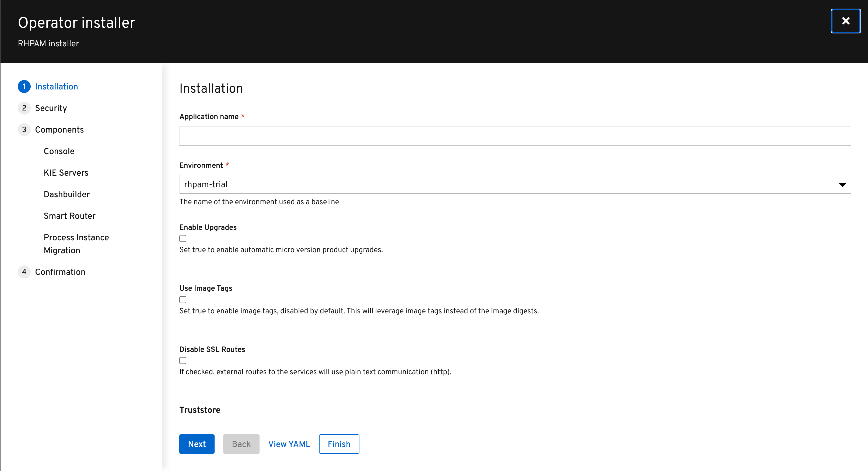Viewport: 868px width, 471px height.
Task: Open the Security wizard step
Action: (51, 108)
